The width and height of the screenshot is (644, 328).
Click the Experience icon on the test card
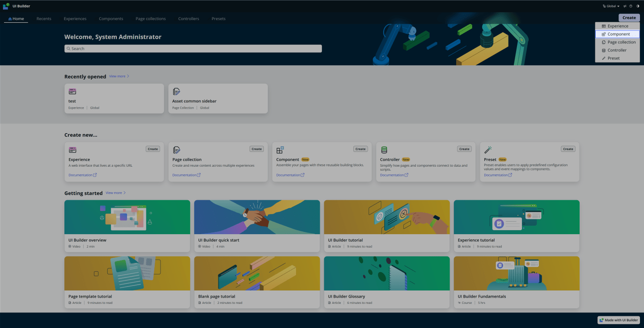click(x=72, y=91)
